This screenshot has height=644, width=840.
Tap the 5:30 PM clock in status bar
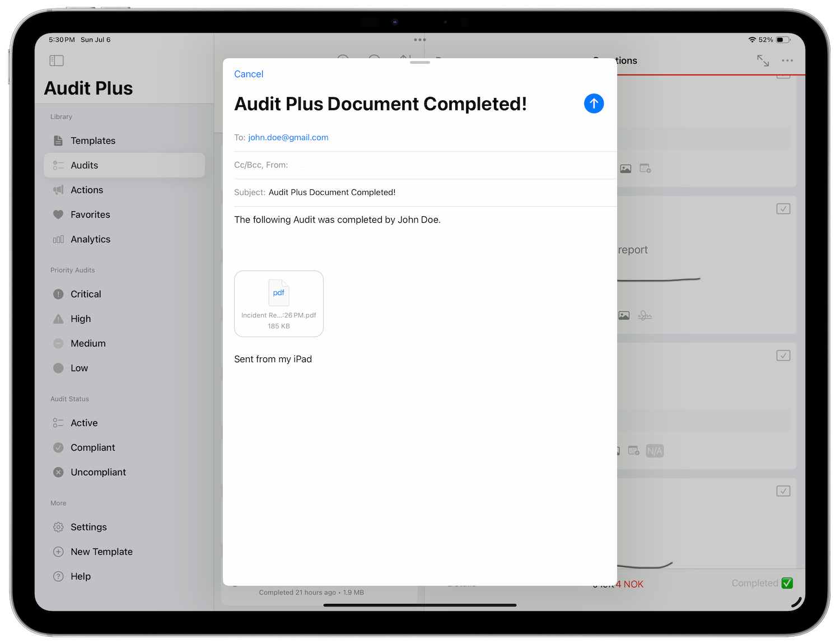click(62, 40)
